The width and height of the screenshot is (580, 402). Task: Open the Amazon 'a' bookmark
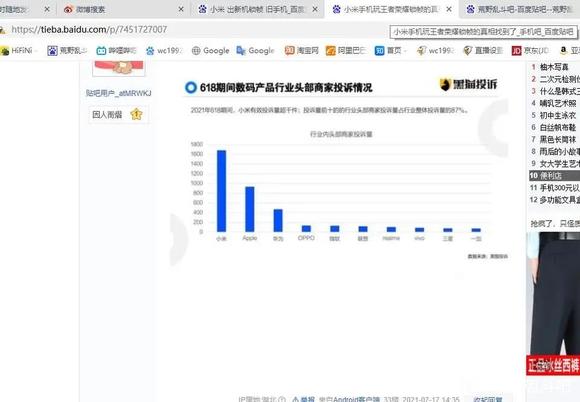570,51
